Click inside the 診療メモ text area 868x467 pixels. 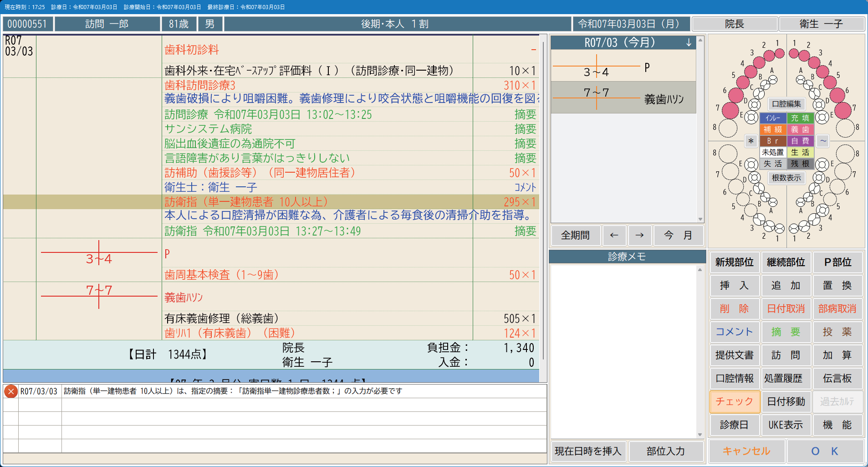tap(623, 351)
